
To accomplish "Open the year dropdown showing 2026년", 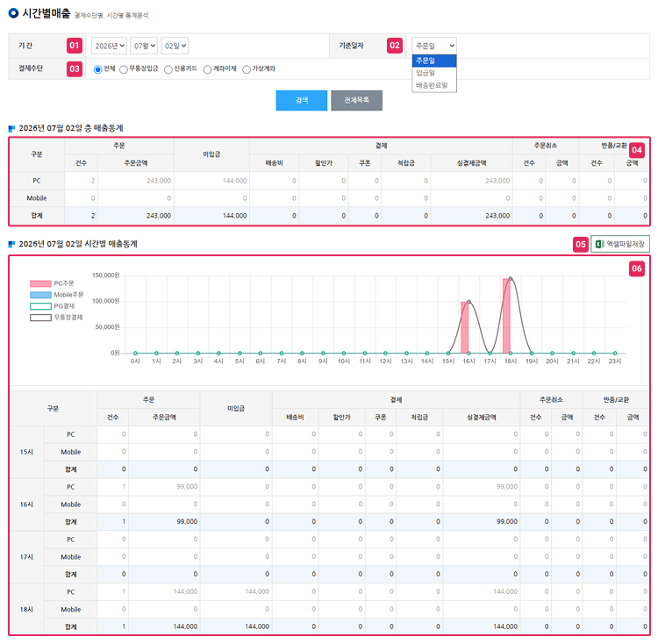I will [x=109, y=46].
